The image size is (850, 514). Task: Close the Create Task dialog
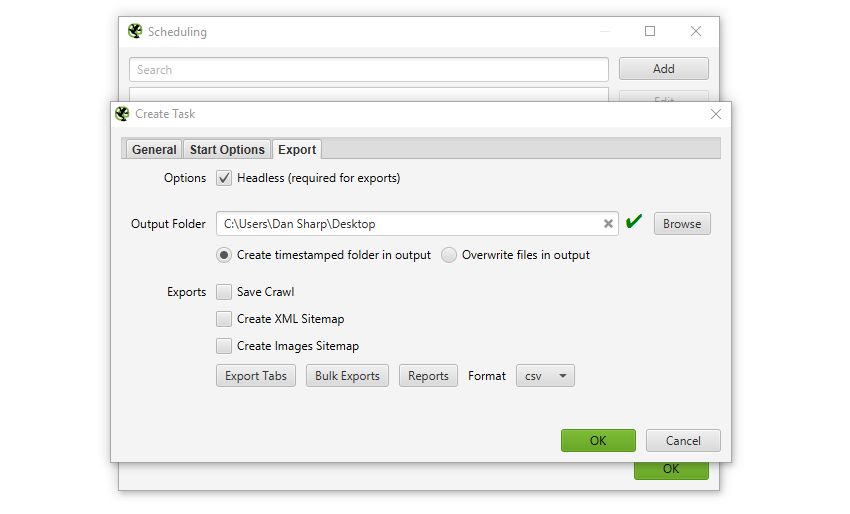click(716, 114)
